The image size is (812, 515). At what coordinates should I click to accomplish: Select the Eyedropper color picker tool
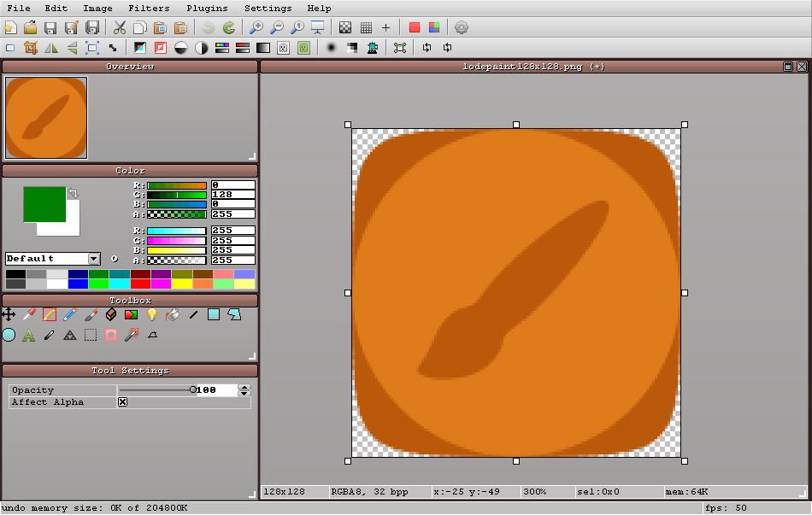29,315
